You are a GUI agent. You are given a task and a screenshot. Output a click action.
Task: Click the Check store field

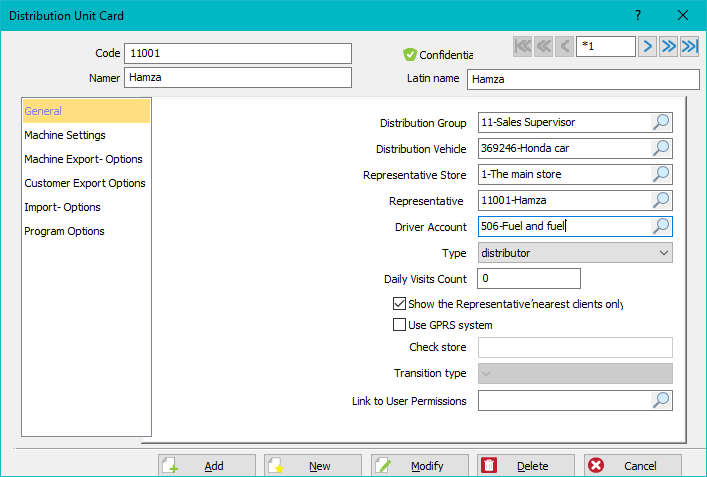click(575, 347)
